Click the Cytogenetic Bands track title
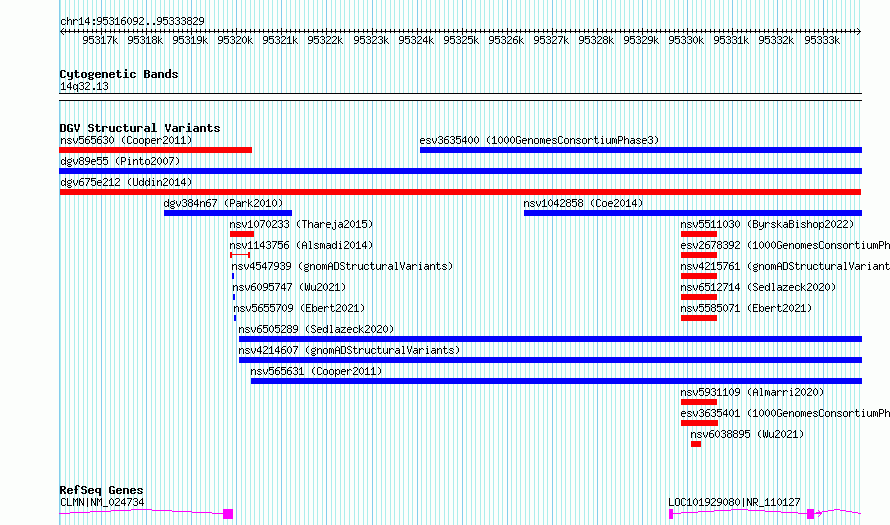The width and height of the screenshot is (890, 525). [x=119, y=74]
